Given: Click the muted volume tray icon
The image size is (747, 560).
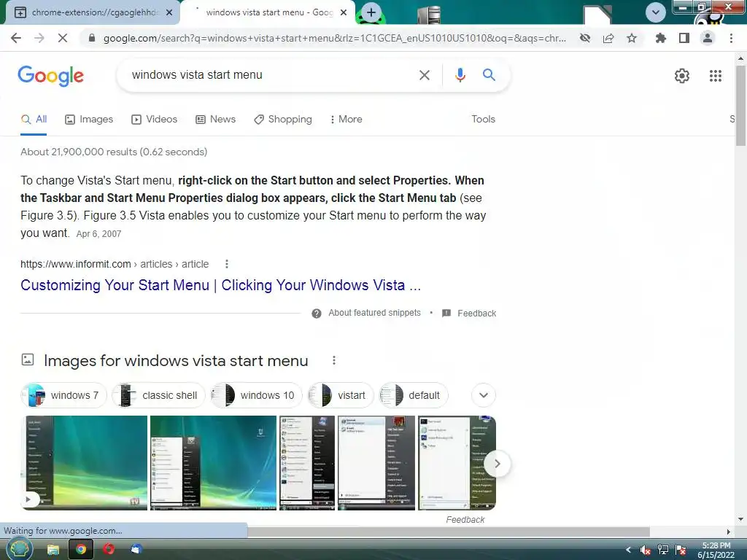Looking at the screenshot, I should click(x=646, y=550).
